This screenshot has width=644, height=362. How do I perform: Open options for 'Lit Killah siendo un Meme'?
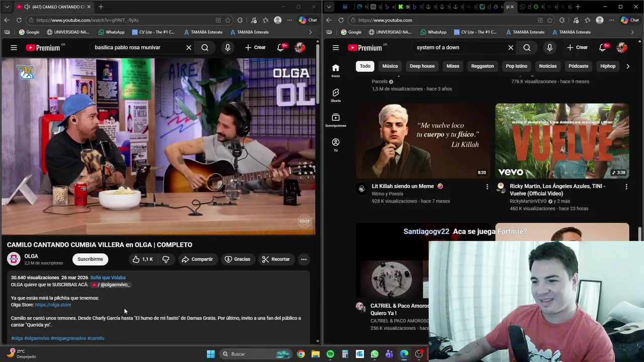click(487, 187)
